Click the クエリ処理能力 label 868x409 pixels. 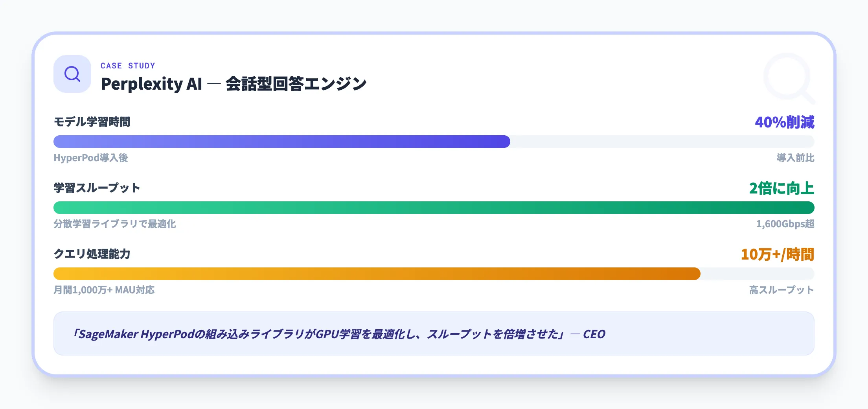pos(92,254)
